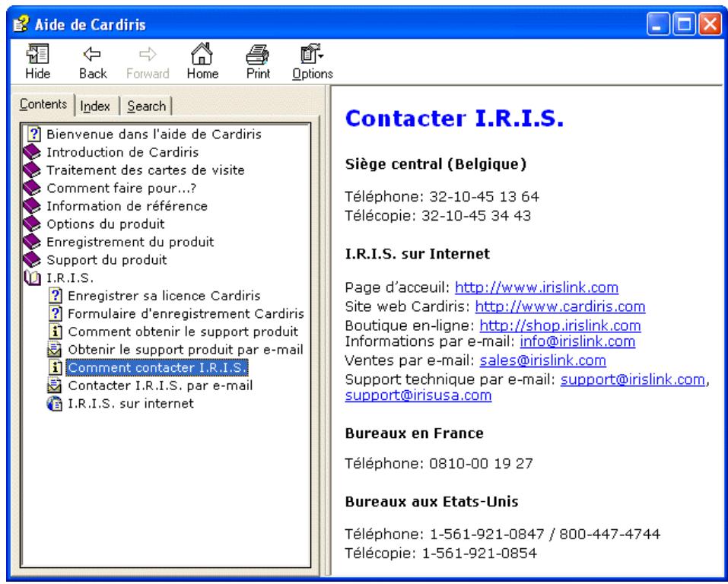Viewport: 728px width, 584px height.
Task: Expand the Support du produit book
Action: 32,259
